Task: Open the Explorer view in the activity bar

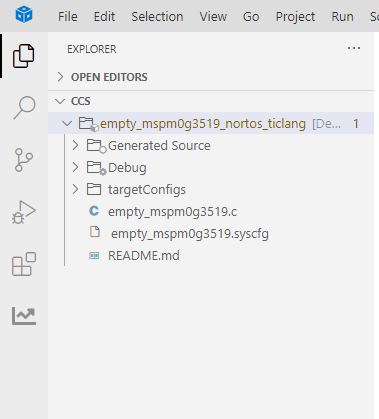Action: 24,56
